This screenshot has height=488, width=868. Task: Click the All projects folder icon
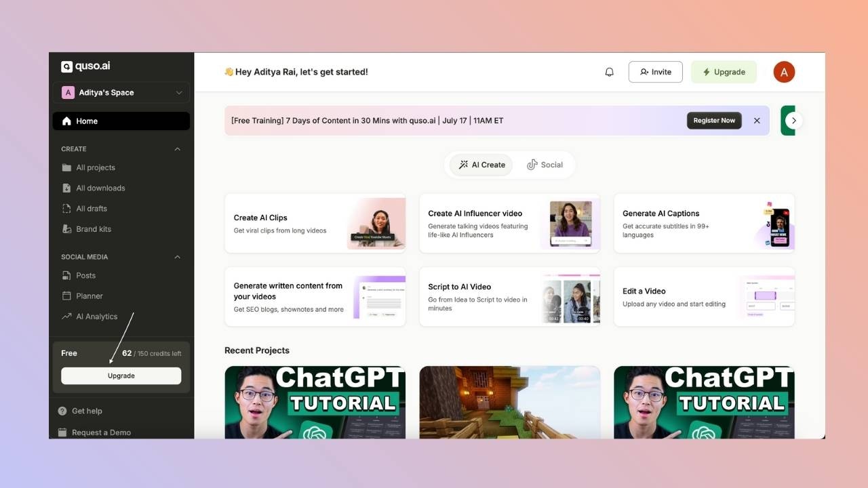click(66, 167)
